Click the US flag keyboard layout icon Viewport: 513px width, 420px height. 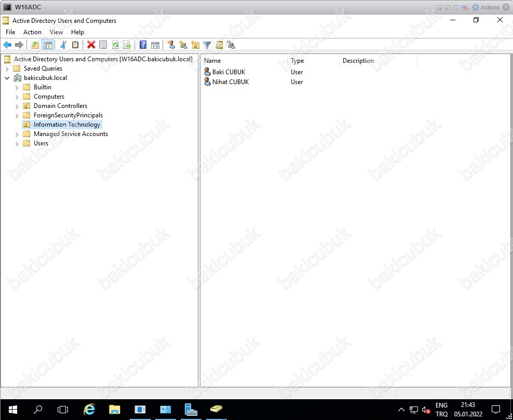[465, 7]
